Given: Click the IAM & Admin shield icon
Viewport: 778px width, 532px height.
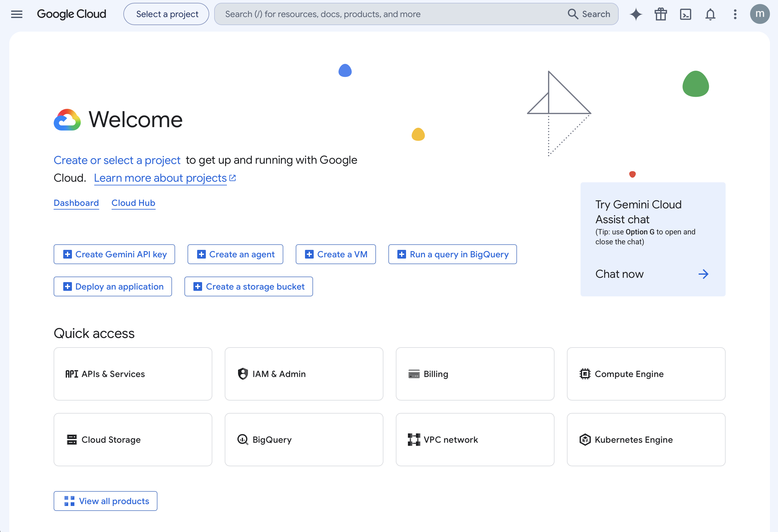Looking at the screenshot, I should tap(243, 374).
